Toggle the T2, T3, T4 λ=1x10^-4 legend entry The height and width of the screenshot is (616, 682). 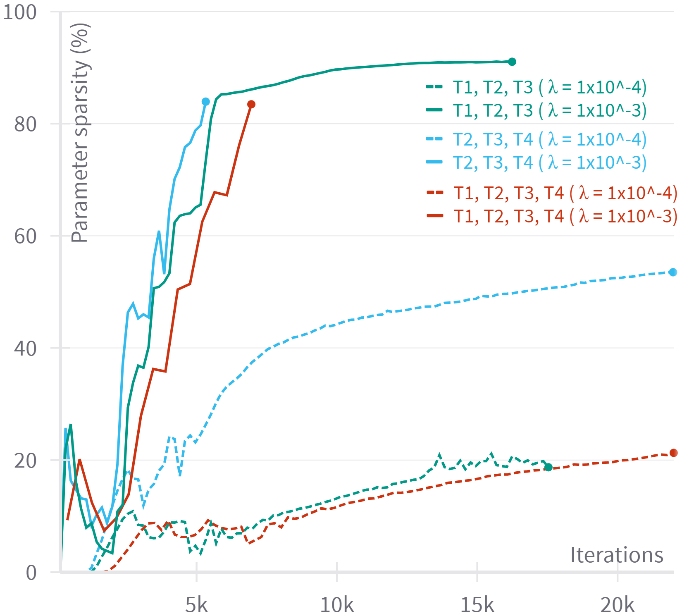point(549,140)
